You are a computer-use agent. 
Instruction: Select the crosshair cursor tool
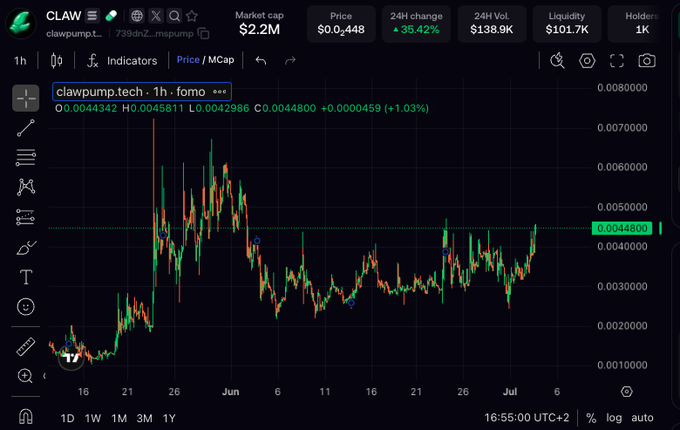[x=26, y=98]
